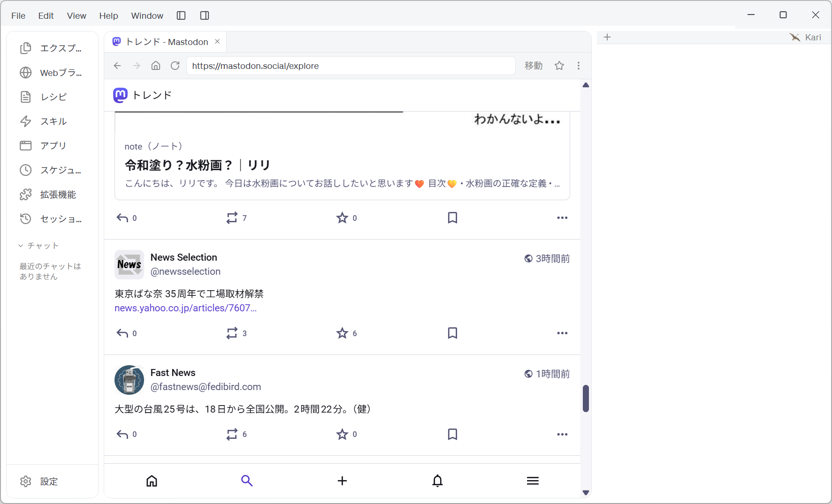Click the 1時間前 timestamp
The height and width of the screenshot is (504, 832).
[x=553, y=374]
